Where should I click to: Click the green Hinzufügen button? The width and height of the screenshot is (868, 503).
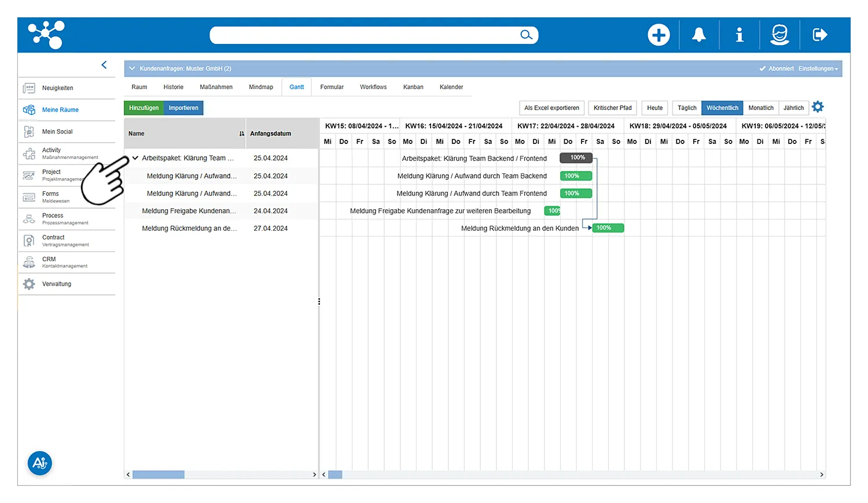pyautogui.click(x=144, y=108)
